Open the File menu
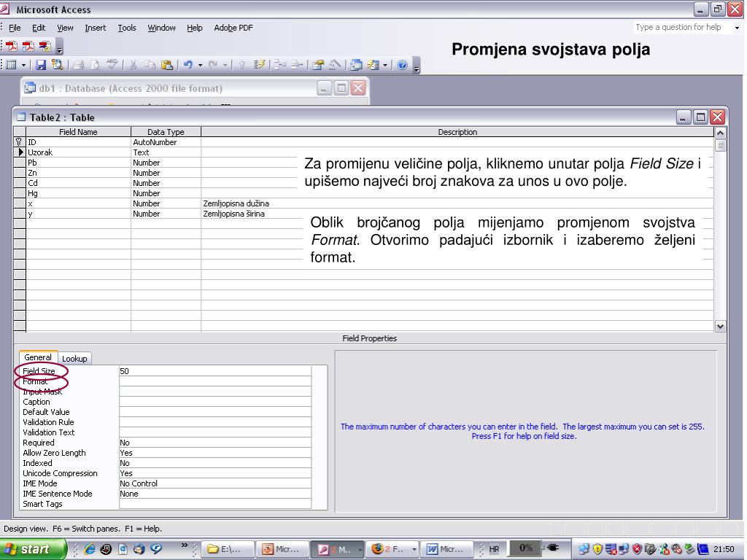The width and height of the screenshot is (747, 560). pyautogui.click(x=15, y=28)
